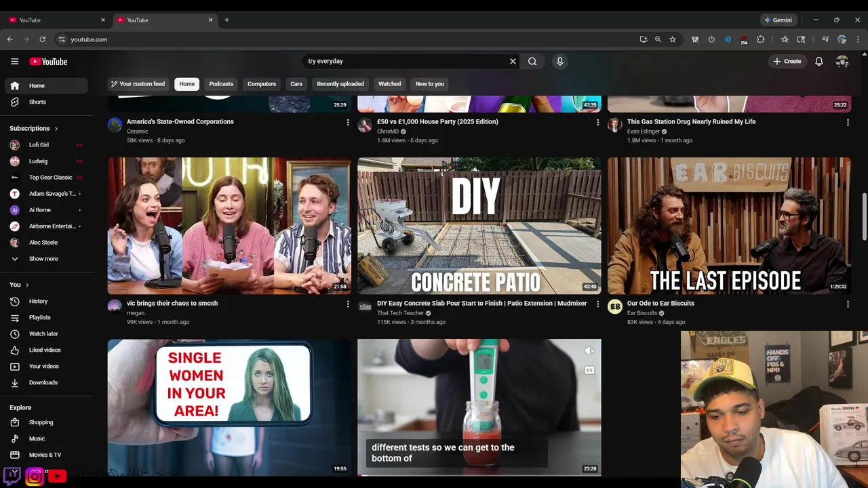This screenshot has height=488, width=868.
Task: Click the magnifier search button
Action: [532, 61]
